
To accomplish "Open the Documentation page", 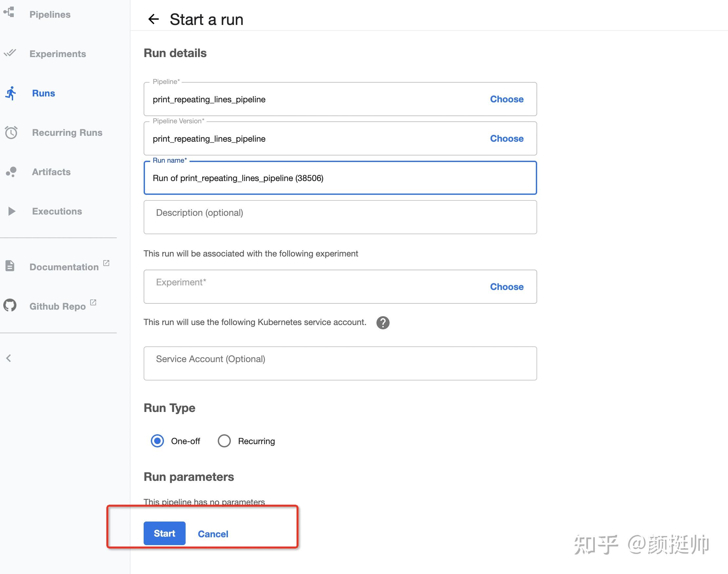I will [x=64, y=266].
